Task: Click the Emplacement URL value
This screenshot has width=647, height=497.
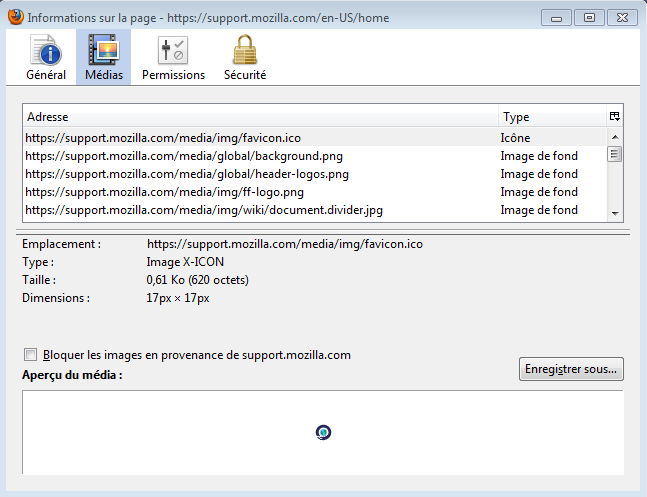Action: [285, 244]
